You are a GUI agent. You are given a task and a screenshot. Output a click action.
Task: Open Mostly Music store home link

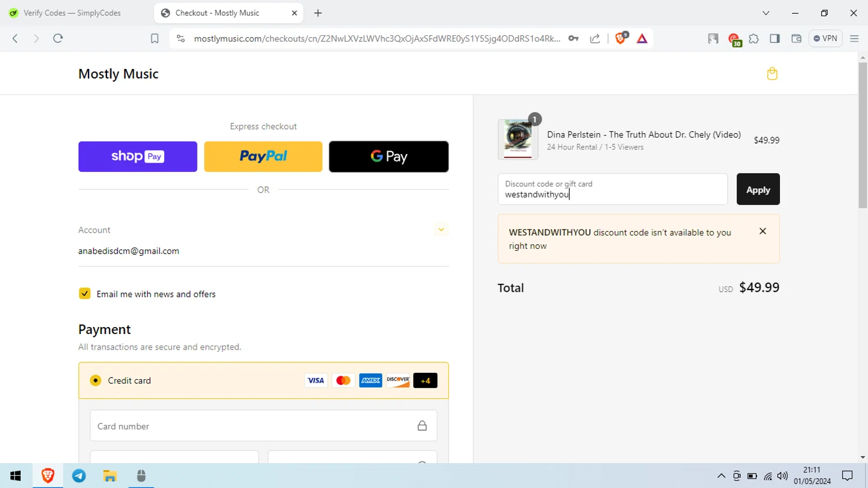tap(118, 74)
